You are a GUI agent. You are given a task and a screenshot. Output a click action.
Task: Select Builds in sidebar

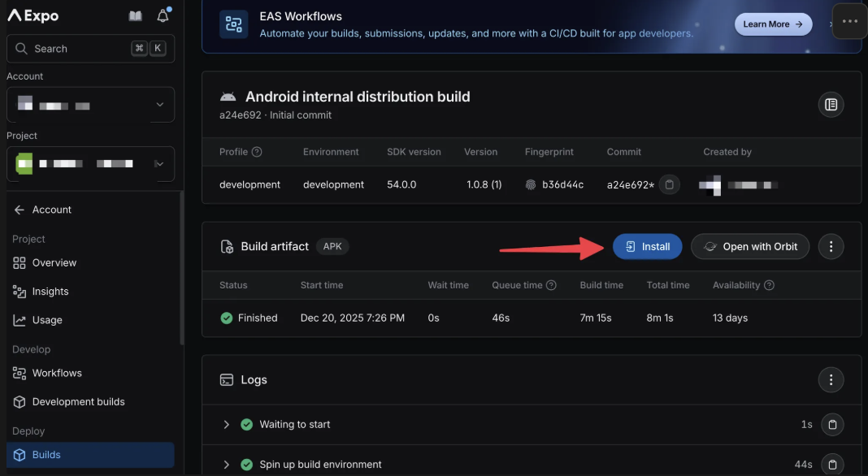point(90,455)
